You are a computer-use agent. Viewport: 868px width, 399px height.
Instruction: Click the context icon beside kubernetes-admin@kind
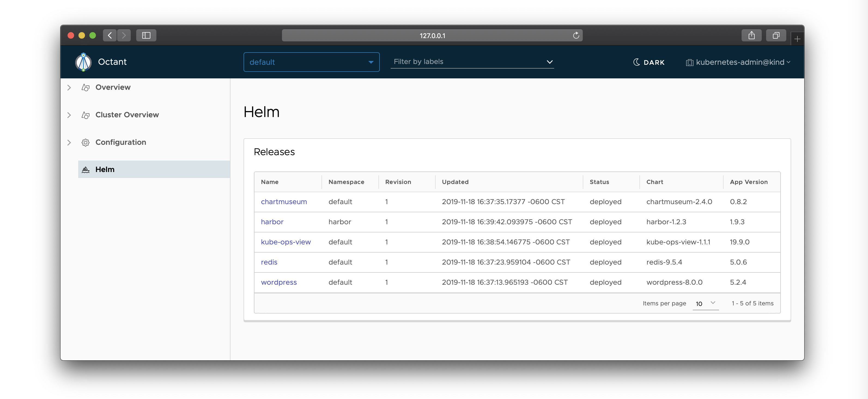pos(689,63)
